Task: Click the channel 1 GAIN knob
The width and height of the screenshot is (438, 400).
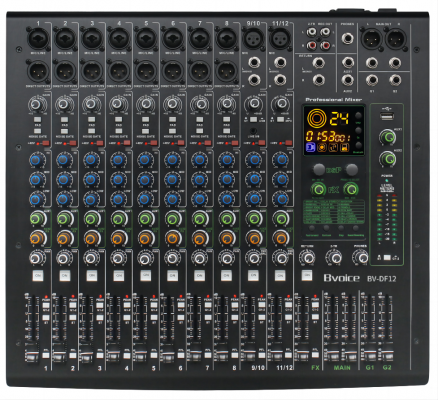Action: point(36,104)
